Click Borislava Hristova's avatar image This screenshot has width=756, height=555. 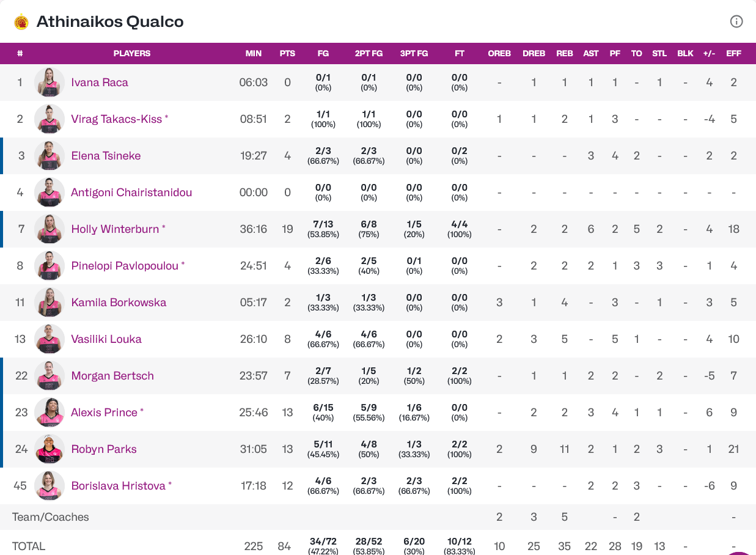[x=50, y=486]
